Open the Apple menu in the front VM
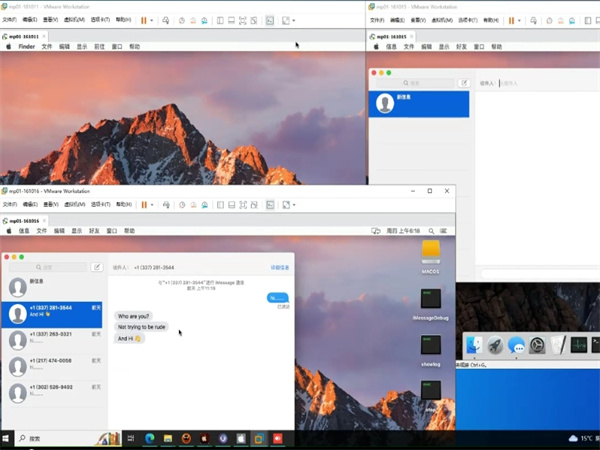Viewport: 600px width, 450px height. [9, 230]
